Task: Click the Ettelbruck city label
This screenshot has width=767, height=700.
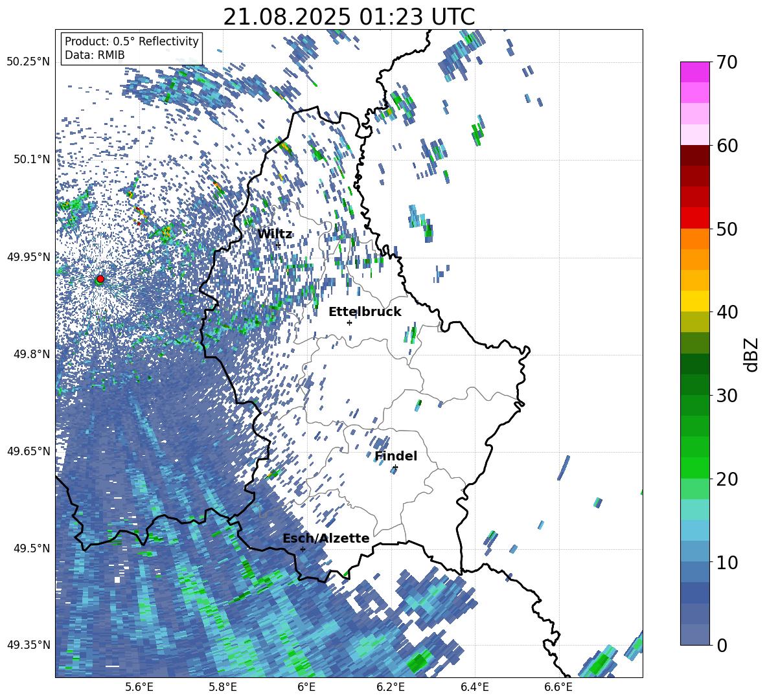Action: pos(365,311)
